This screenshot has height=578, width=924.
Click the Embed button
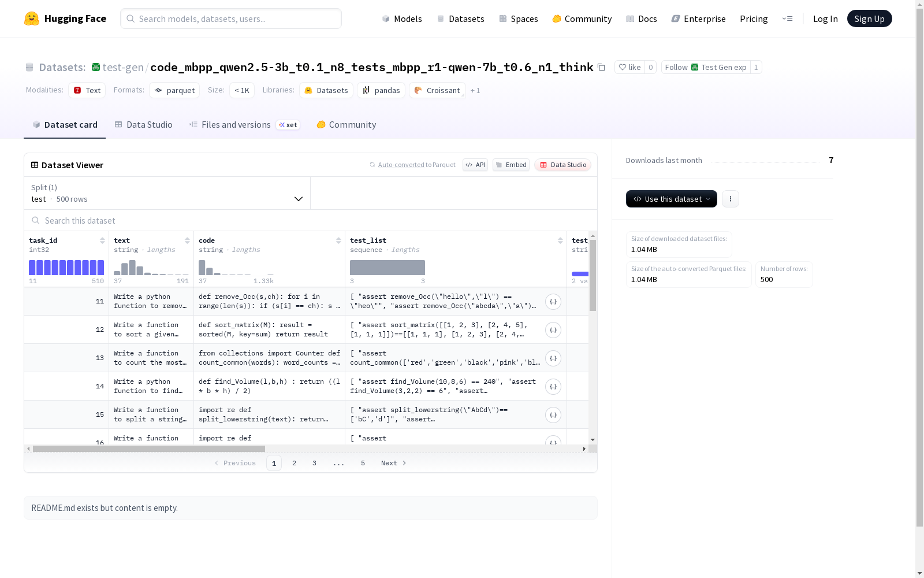pyautogui.click(x=511, y=165)
